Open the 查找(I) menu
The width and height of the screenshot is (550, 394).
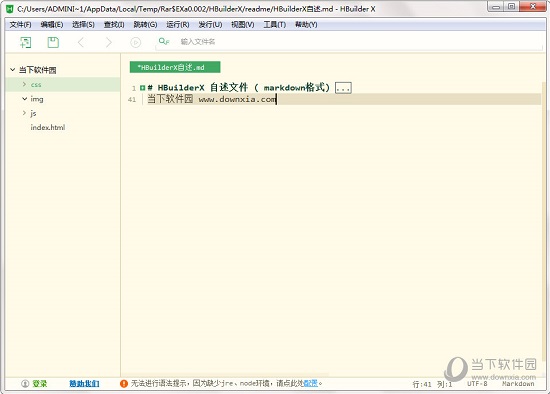coord(114,25)
